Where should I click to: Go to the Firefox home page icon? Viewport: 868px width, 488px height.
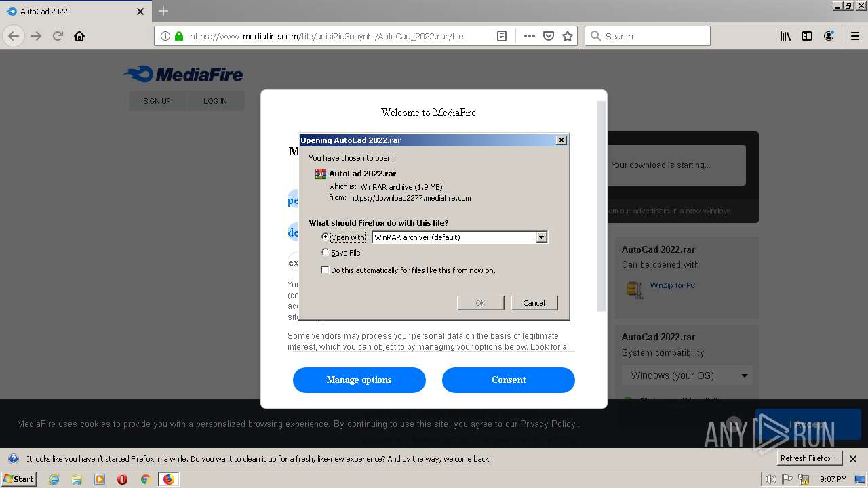coord(79,36)
